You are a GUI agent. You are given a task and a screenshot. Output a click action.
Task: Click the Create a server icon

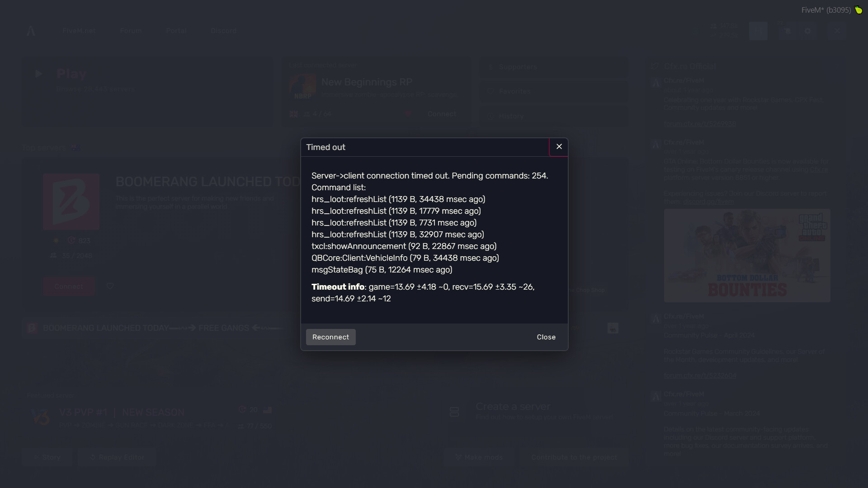[454, 412]
